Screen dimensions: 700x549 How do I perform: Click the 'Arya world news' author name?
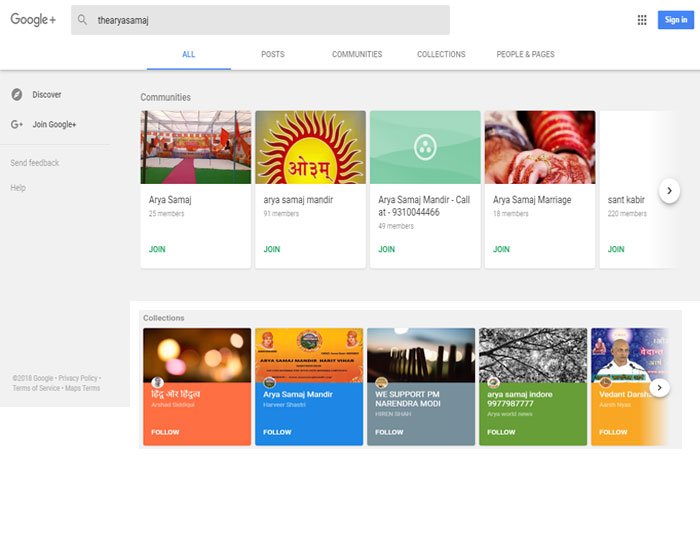point(509,414)
